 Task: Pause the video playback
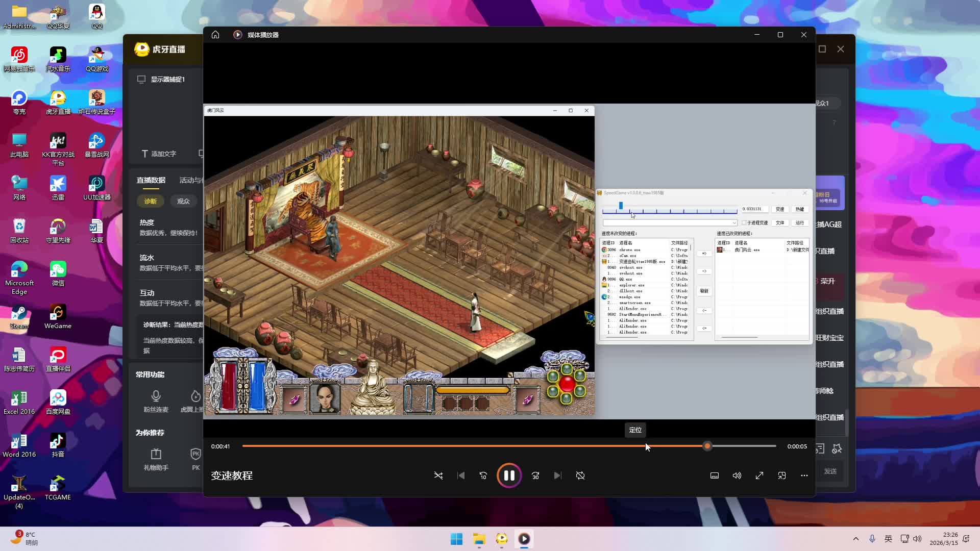tap(509, 475)
